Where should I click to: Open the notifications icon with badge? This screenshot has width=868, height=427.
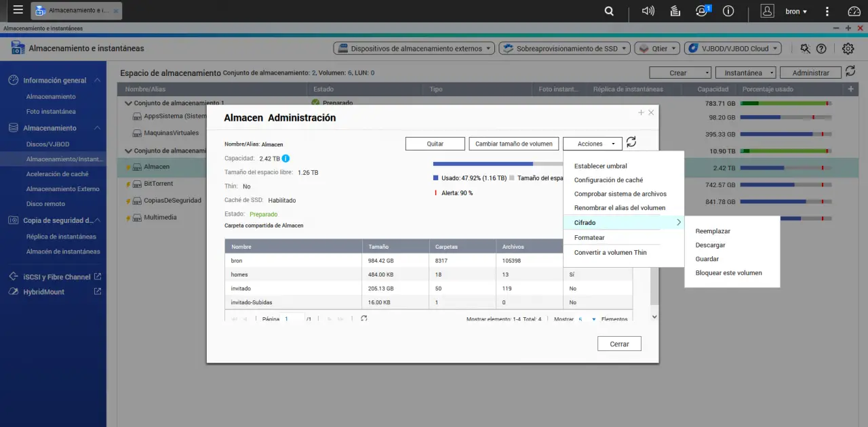pos(702,11)
